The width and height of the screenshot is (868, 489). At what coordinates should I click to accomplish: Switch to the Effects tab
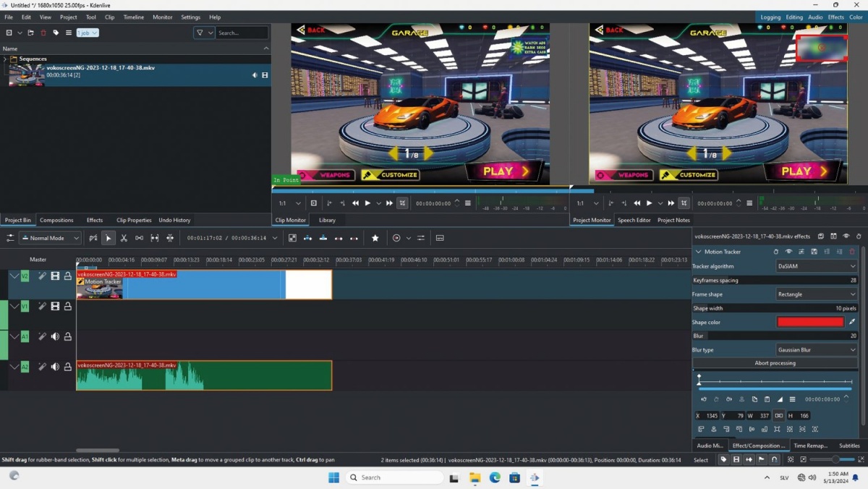pyautogui.click(x=95, y=220)
